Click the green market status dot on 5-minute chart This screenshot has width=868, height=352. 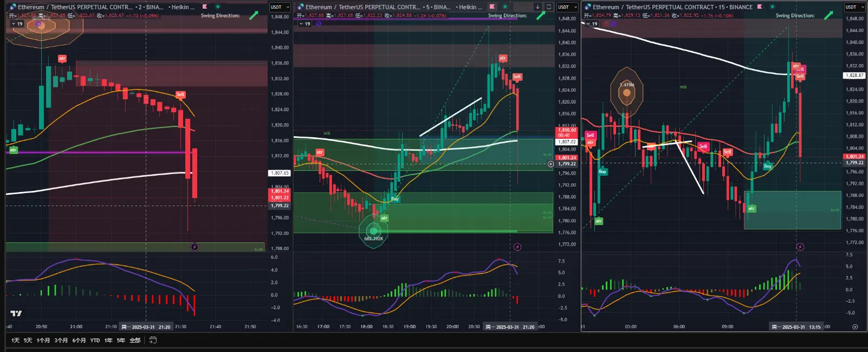click(x=505, y=7)
